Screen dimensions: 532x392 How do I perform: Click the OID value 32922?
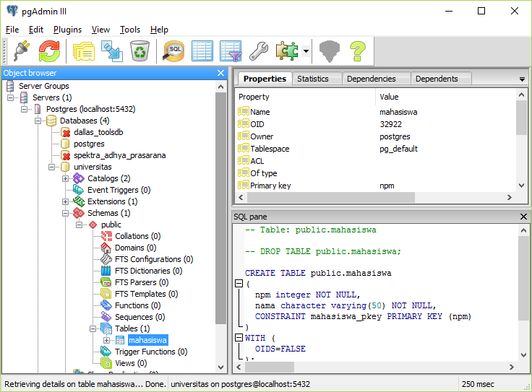click(x=390, y=124)
